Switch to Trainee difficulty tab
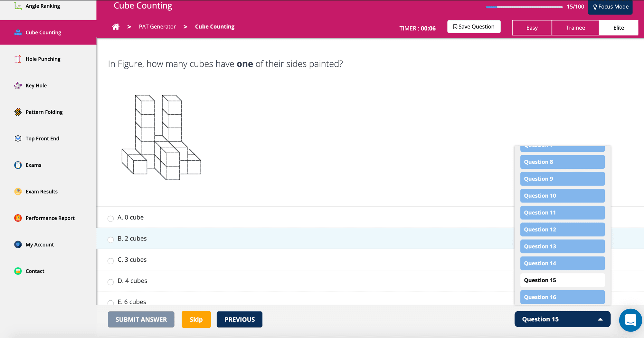 pos(575,28)
